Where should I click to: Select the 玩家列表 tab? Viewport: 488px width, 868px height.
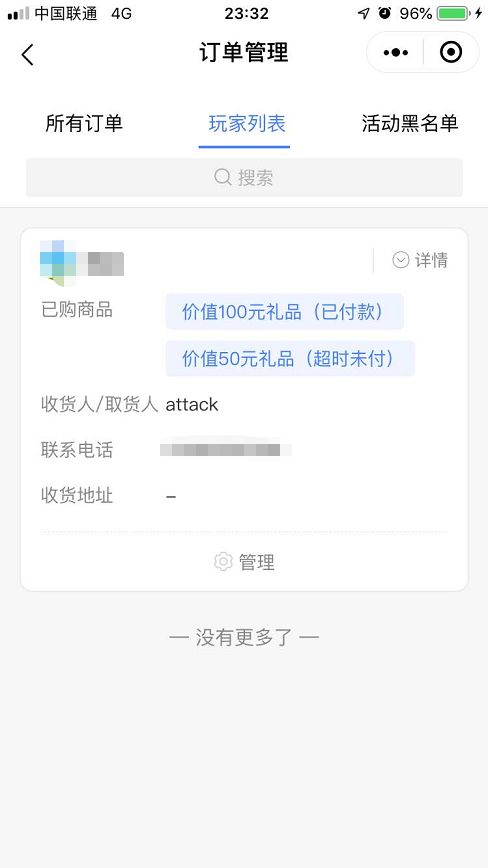click(x=247, y=123)
